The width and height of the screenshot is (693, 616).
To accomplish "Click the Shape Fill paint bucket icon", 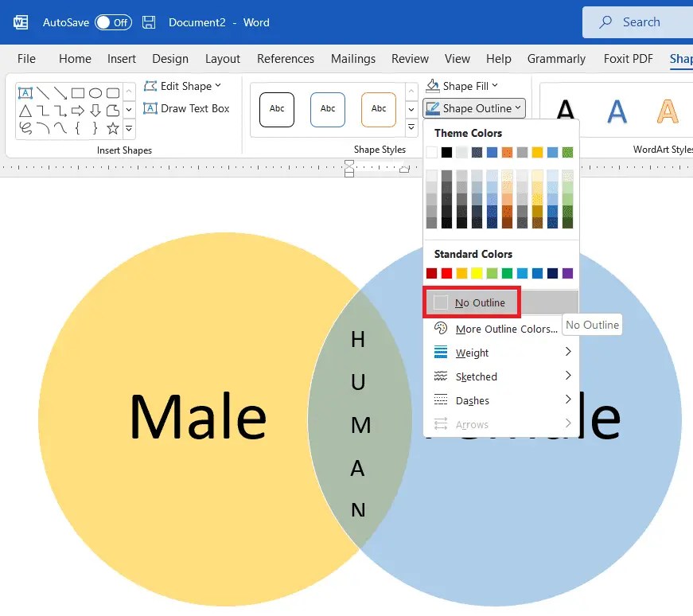I will (434, 85).
